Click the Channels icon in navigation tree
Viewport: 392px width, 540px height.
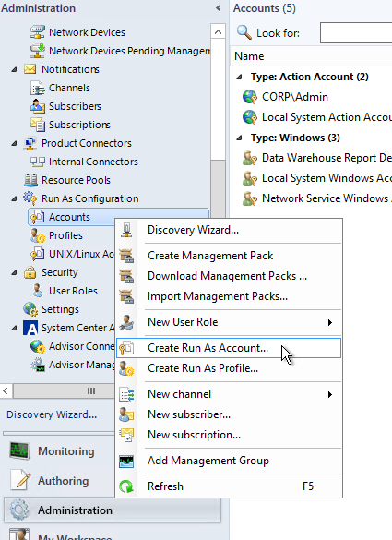coord(37,88)
